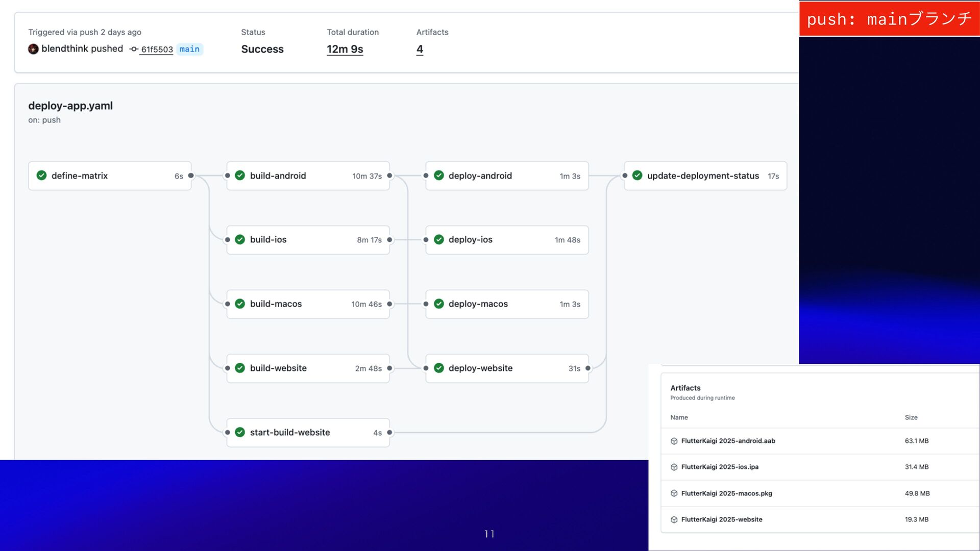This screenshot has height=551, width=980.
Task: Click the commit icon before 61f5503
Action: 134,49
